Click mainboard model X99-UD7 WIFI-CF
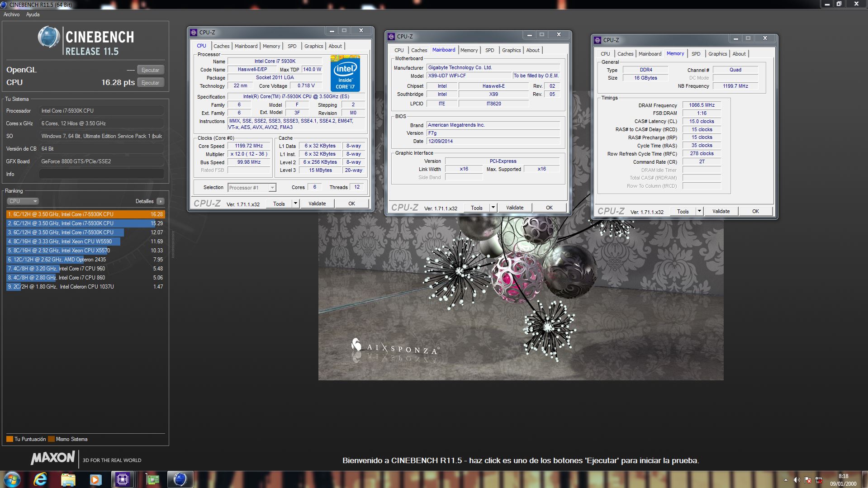This screenshot has height=488, width=868. click(469, 76)
